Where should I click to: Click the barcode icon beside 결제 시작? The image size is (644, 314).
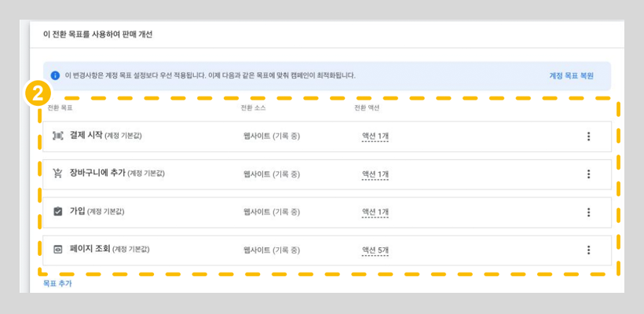(57, 136)
